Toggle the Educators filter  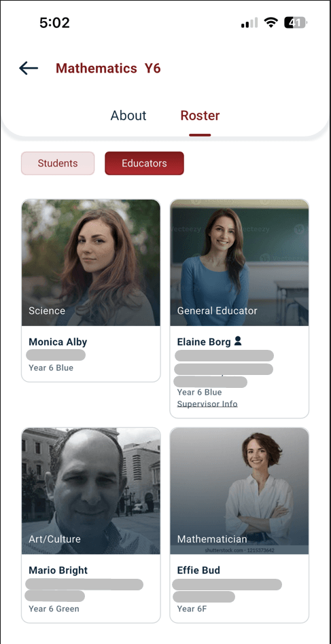point(144,163)
